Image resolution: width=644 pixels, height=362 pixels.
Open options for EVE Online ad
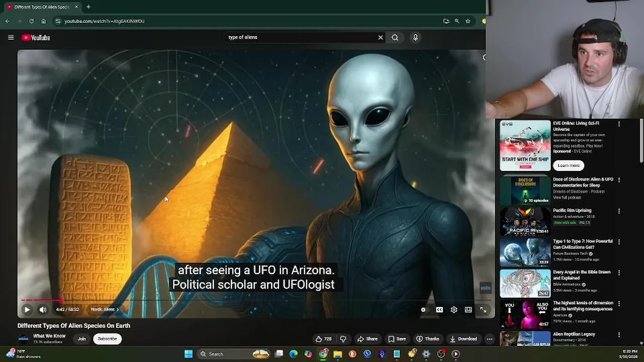click(619, 124)
